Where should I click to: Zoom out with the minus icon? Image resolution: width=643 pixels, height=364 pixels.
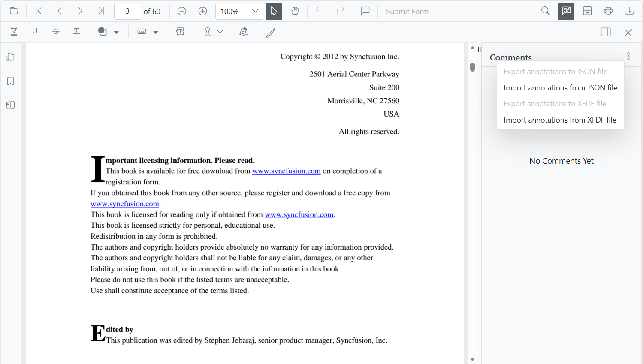pos(182,11)
